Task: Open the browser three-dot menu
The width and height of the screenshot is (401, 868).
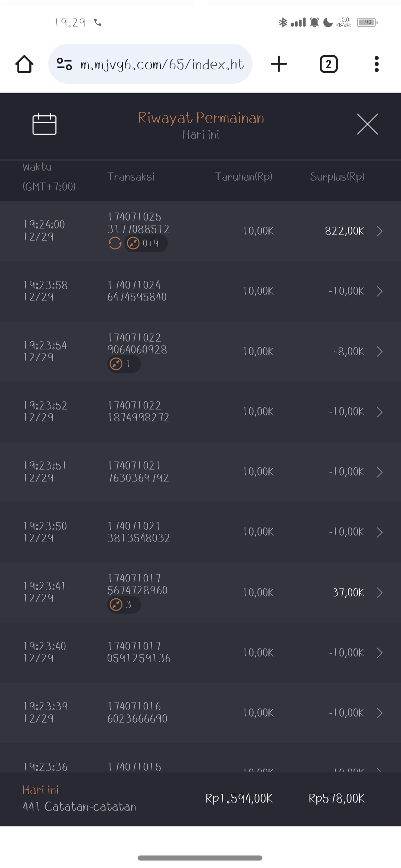Action: 376,64
